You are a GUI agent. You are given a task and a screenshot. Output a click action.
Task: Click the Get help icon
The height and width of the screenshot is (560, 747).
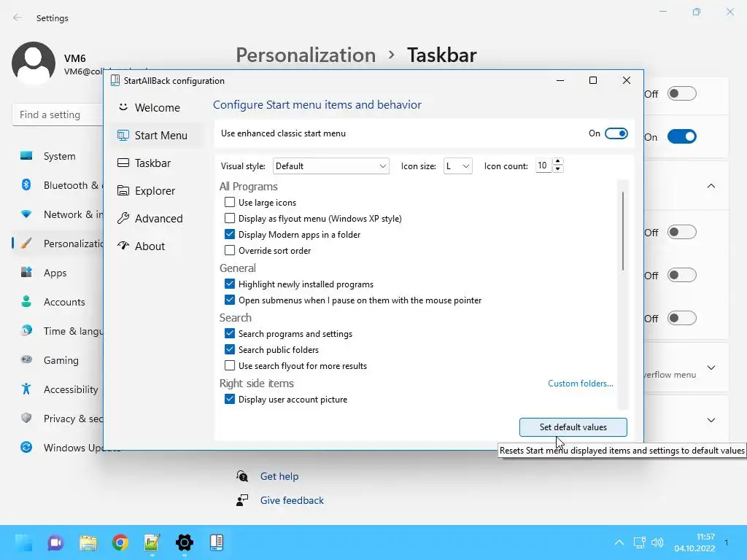tap(242, 476)
